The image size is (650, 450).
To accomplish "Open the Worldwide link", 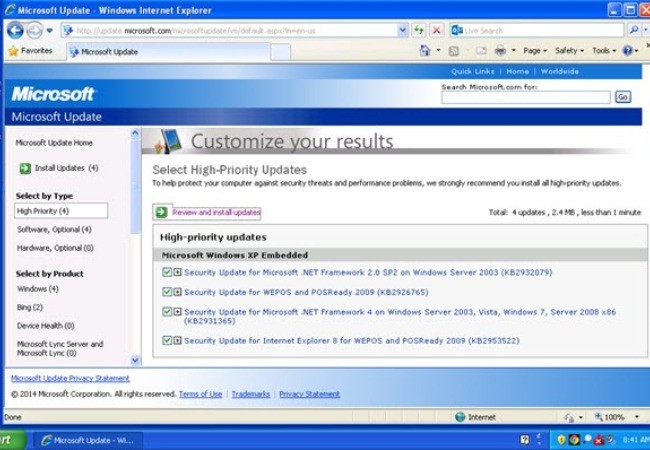I will click(x=559, y=71).
